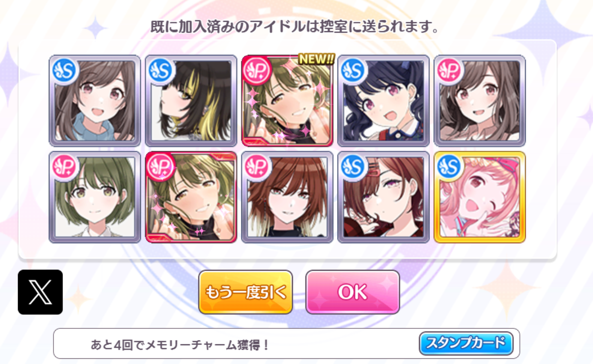Select the black and yellow haired idol card
The height and width of the screenshot is (364, 593).
(191, 101)
